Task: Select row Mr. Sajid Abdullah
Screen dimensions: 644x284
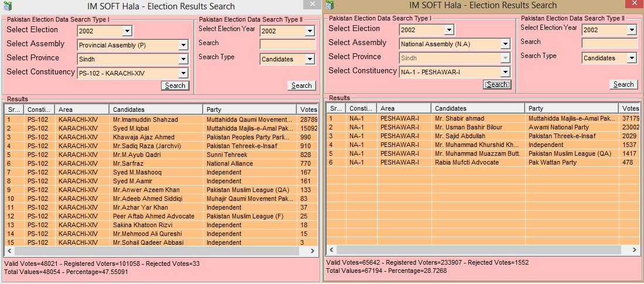Action: pyautogui.click(x=484, y=136)
